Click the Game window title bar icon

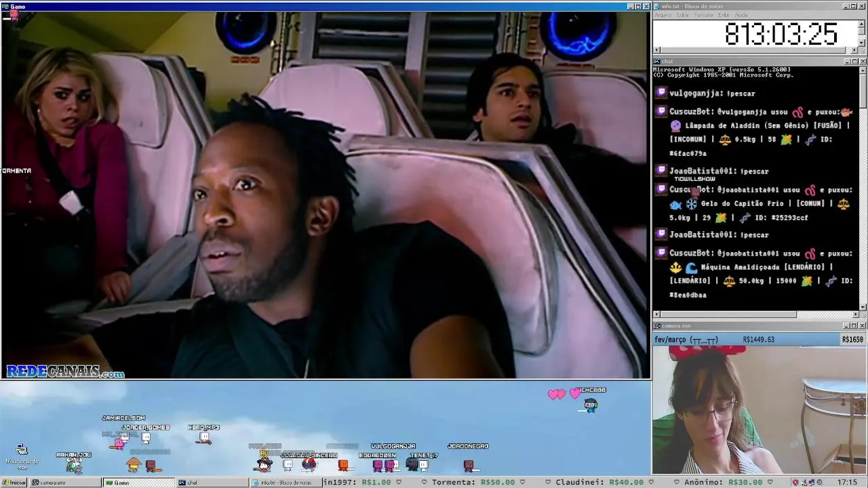pyautogui.click(x=5, y=6)
